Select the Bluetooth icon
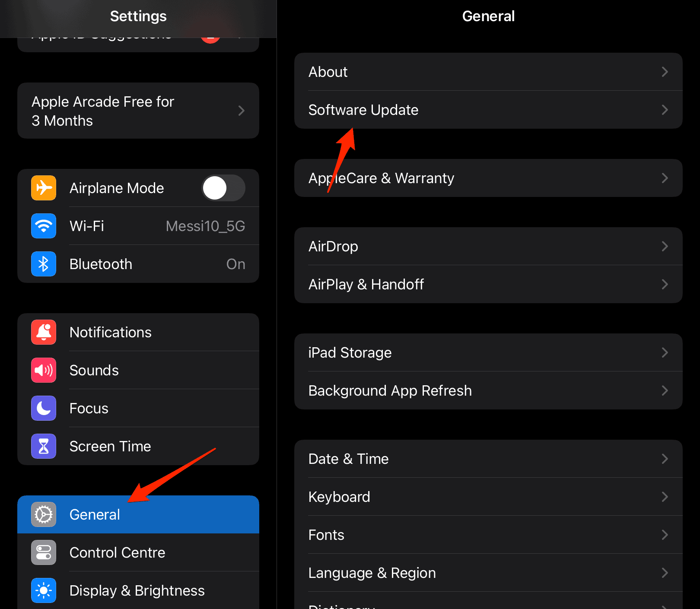The image size is (700, 609). [43, 264]
